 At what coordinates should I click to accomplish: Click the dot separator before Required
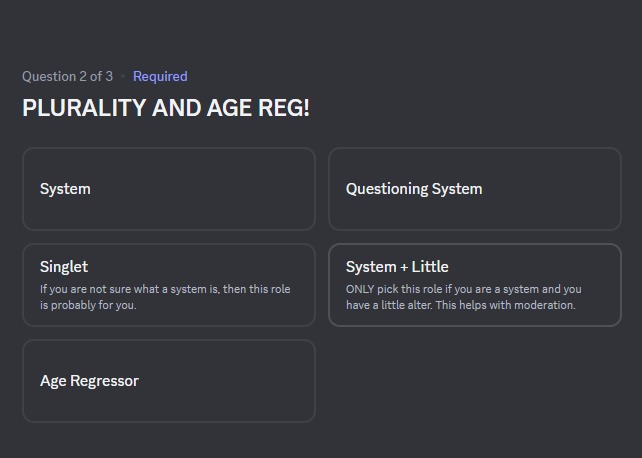tap(123, 77)
